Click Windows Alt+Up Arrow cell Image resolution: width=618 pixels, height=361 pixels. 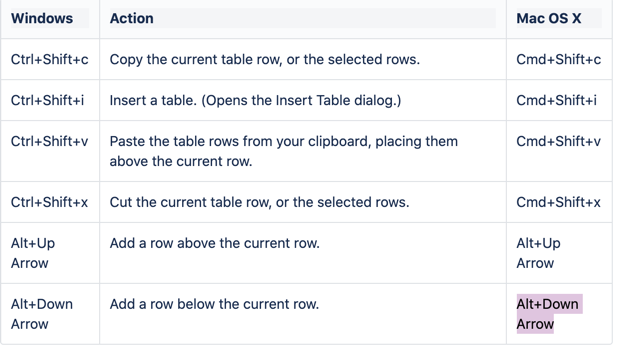(50, 253)
